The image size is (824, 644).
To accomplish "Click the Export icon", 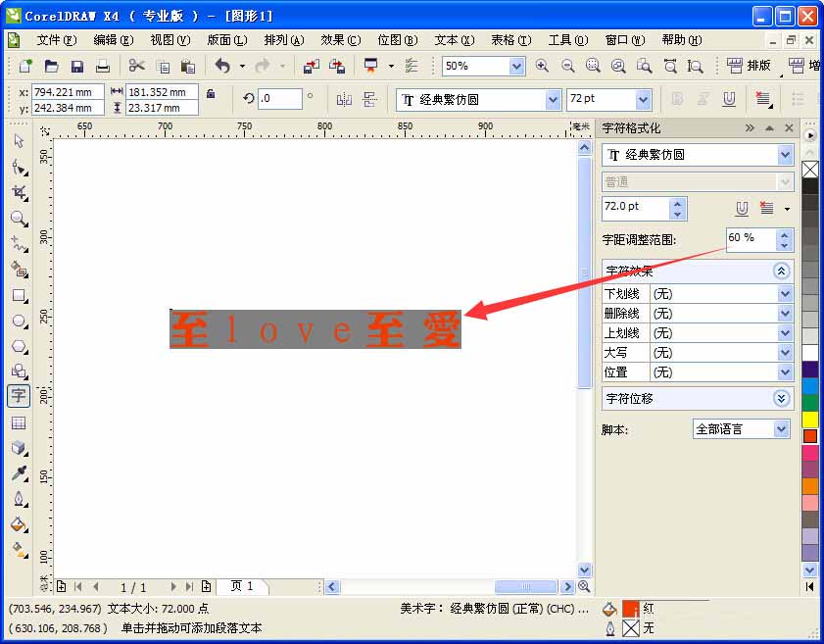I will [337, 66].
